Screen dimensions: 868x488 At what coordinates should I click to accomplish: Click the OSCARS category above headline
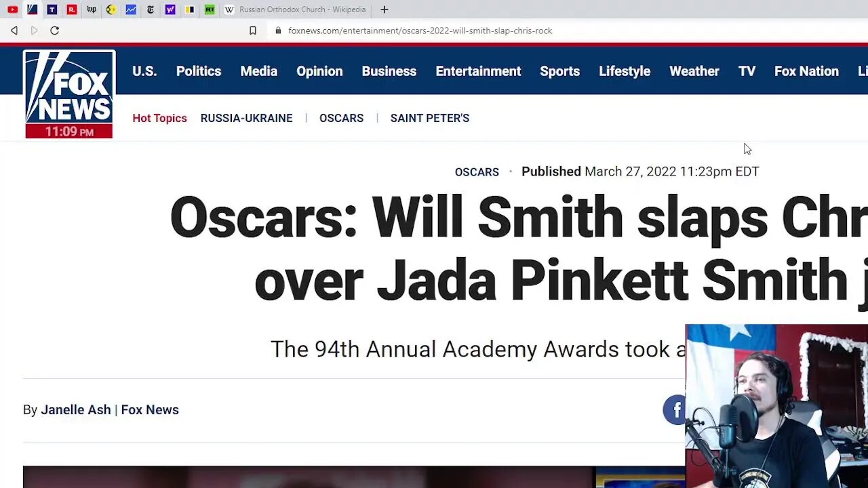click(x=477, y=172)
